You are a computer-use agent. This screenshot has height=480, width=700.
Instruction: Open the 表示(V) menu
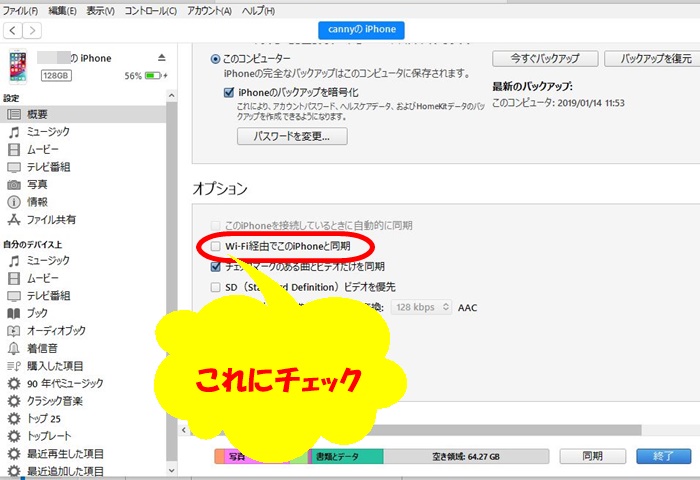100,11
